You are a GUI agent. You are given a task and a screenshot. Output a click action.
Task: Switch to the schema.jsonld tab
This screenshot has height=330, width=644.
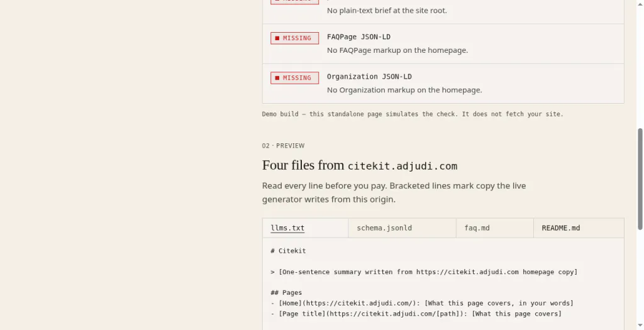coord(402,228)
